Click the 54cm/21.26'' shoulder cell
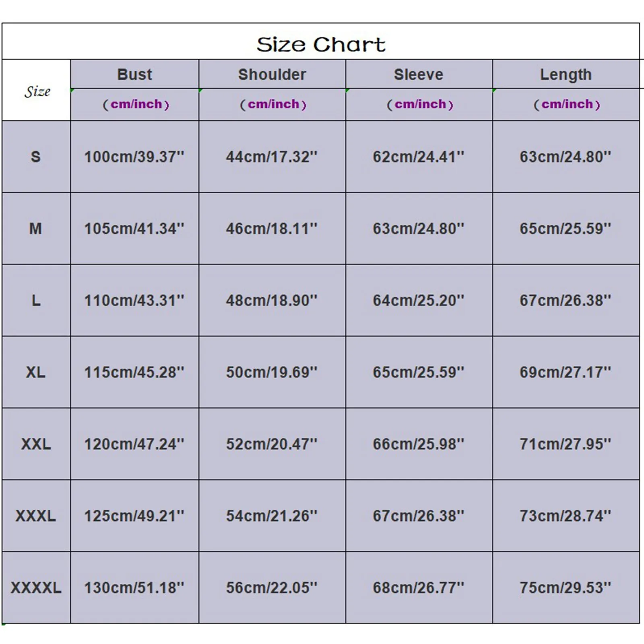The image size is (644, 644). click(272, 516)
